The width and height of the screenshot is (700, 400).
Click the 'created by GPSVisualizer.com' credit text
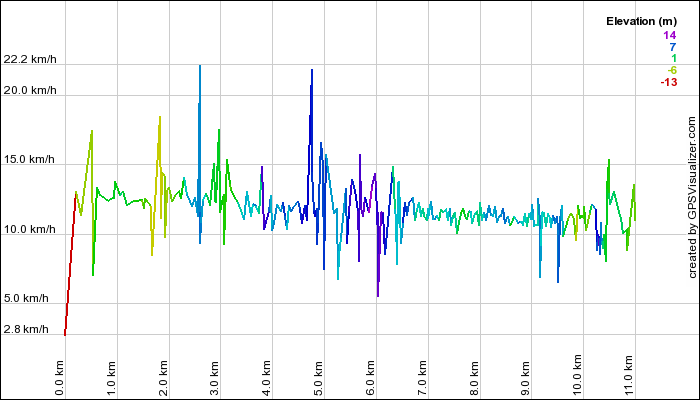coord(692,197)
